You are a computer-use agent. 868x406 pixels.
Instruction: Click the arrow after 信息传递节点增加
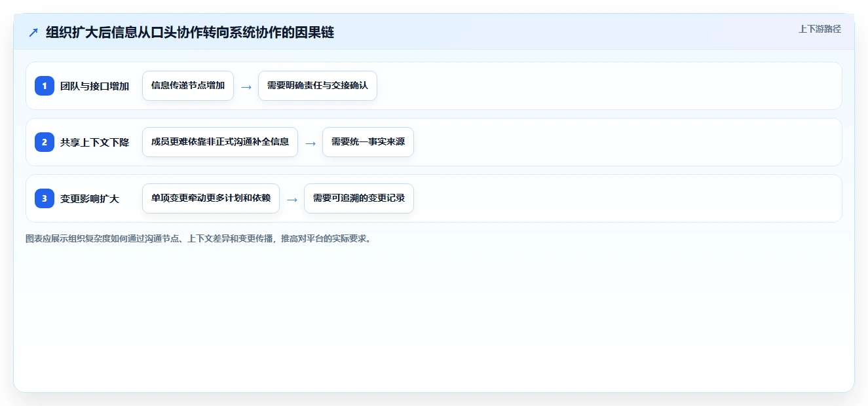click(x=246, y=86)
